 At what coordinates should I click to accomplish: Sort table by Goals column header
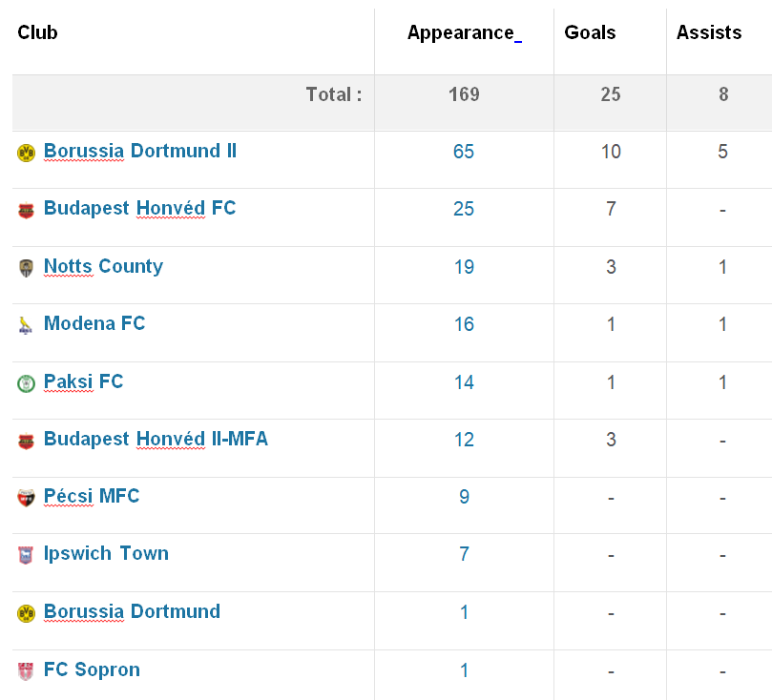click(590, 32)
